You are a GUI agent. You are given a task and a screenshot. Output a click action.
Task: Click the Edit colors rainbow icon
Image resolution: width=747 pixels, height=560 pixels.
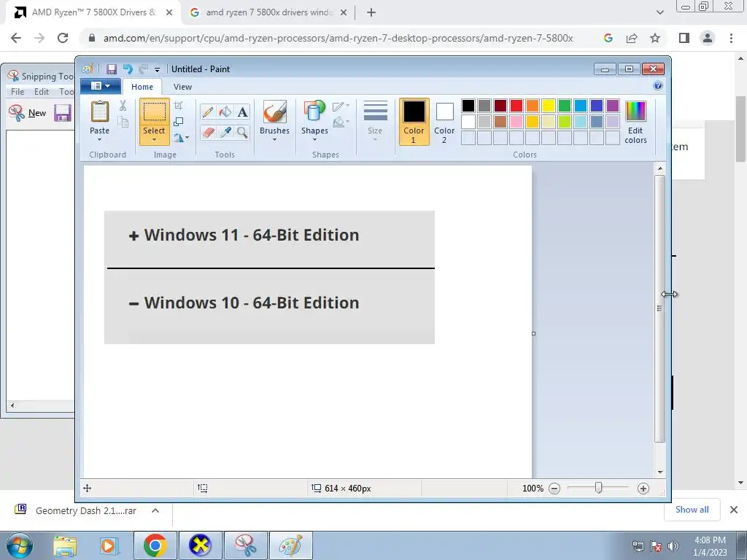pos(635,112)
